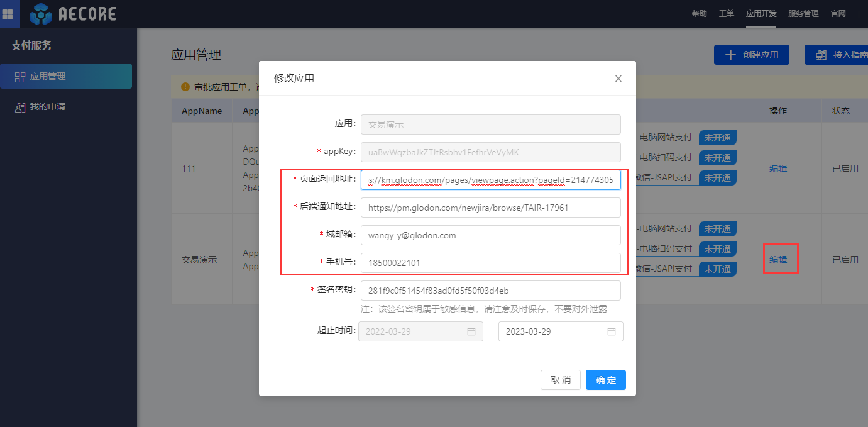Click the plus icon on 创建应用 button
The image size is (868, 427).
click(x=730, y=55)
